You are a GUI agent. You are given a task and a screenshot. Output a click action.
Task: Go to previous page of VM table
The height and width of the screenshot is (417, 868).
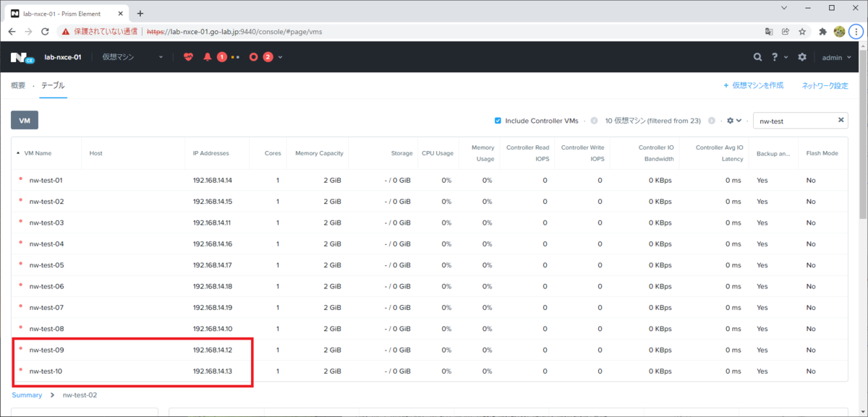tap(594, 121)
